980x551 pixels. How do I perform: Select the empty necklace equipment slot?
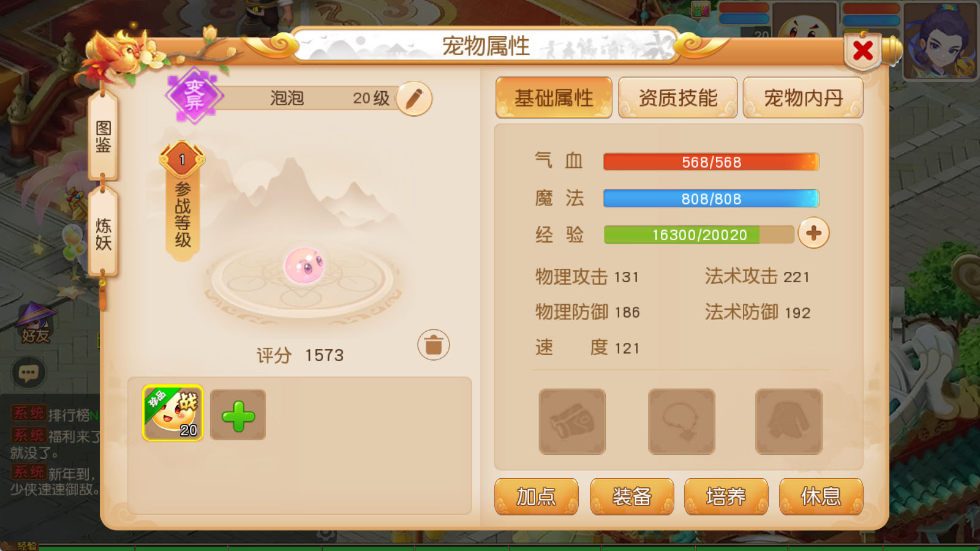pyautogui.click(x=681, y=421)
